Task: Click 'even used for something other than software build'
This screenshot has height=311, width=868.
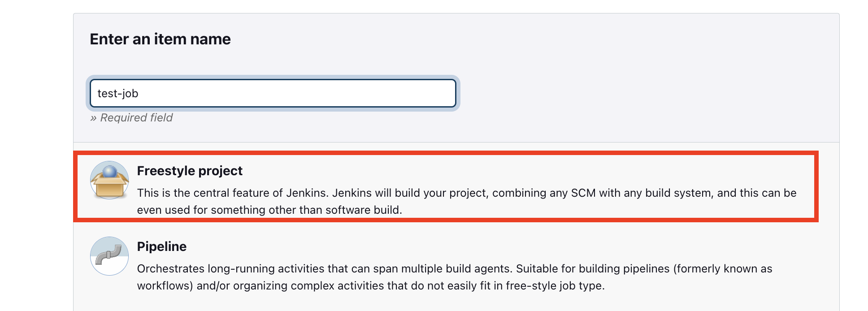Action: point(269,210)
